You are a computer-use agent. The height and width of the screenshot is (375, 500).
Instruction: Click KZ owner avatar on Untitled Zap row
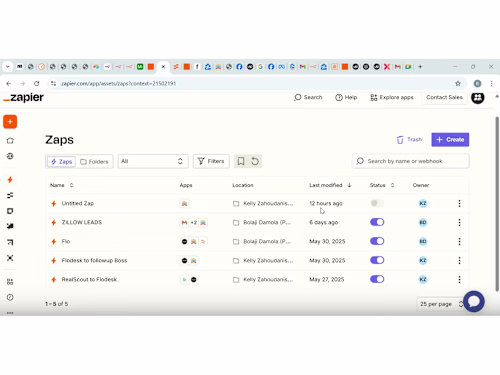(x=423, y=203)
